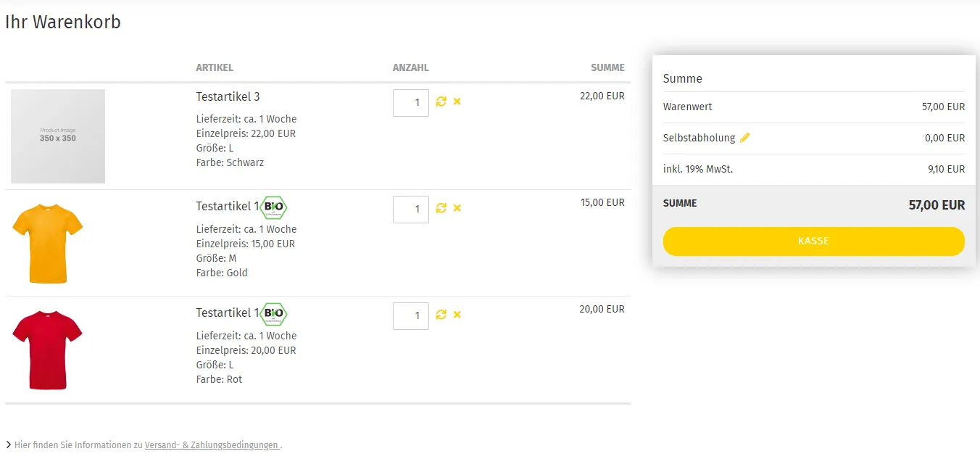Refresh the quantity of the red Testartikel 1

(441, 315)
